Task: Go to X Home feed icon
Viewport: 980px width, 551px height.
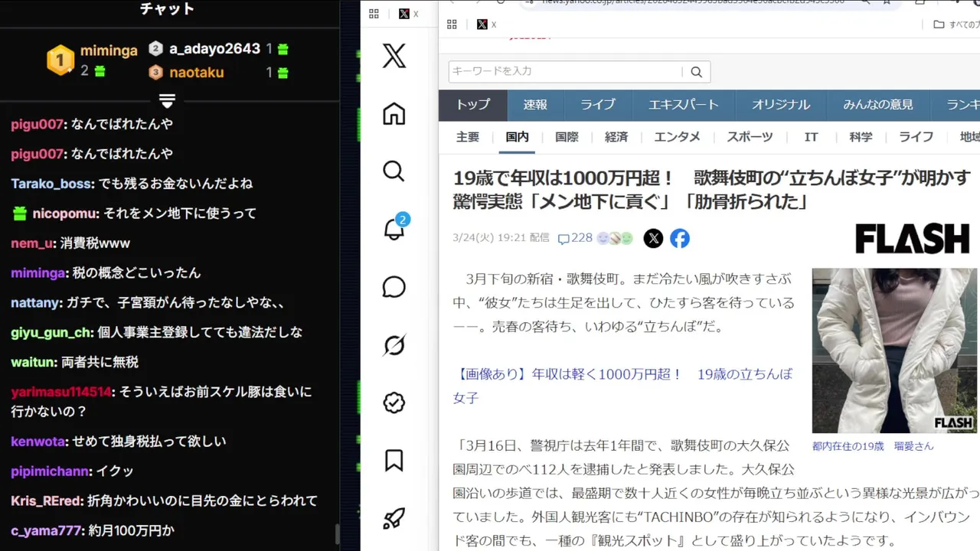Action: [x=394, y=114]
